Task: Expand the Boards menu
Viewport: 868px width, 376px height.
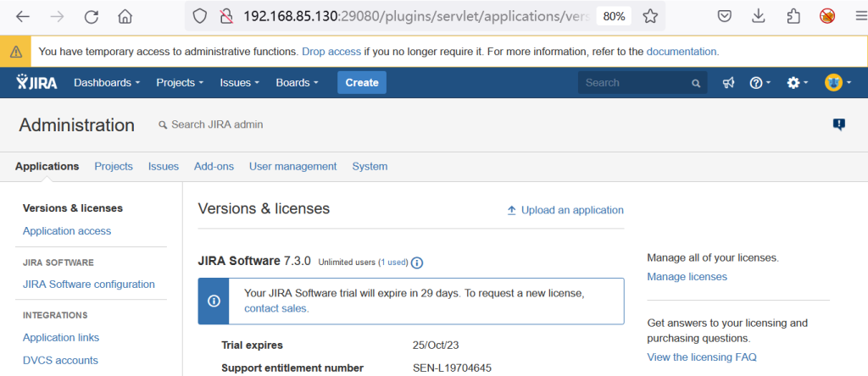Action: point(298,82)
